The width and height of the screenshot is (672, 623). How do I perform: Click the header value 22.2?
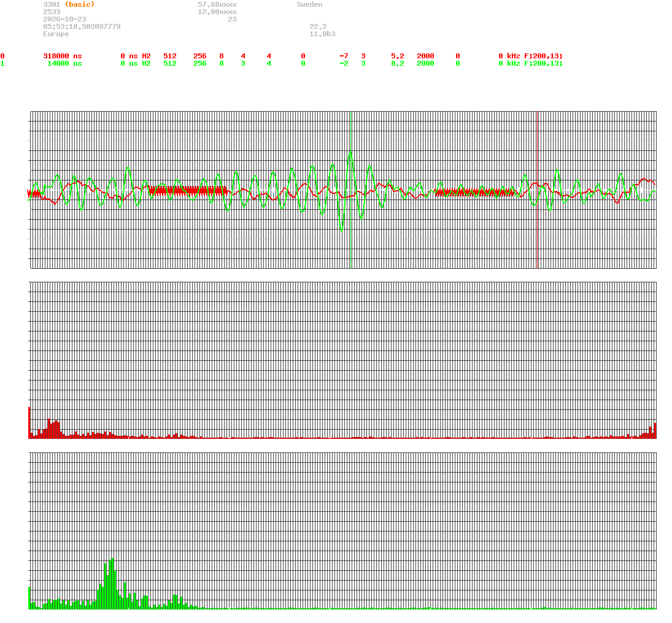tap(318, 26)
